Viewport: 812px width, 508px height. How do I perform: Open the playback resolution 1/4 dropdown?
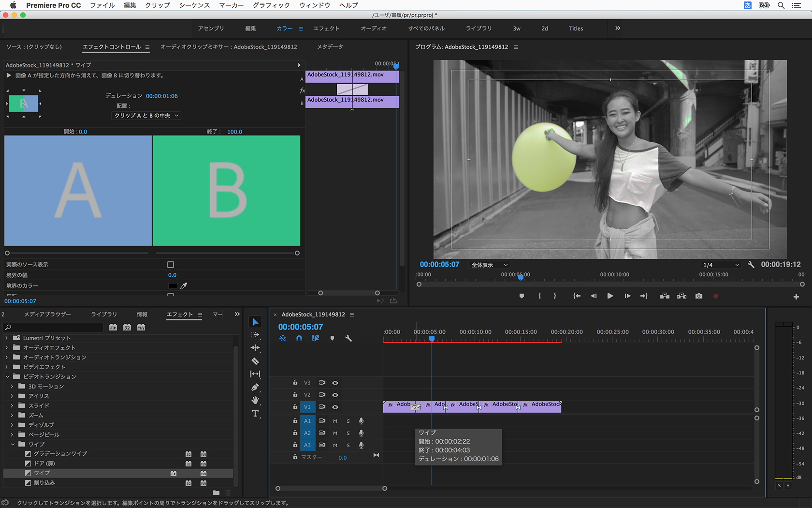pyautogui.click(x=720, y=265)
